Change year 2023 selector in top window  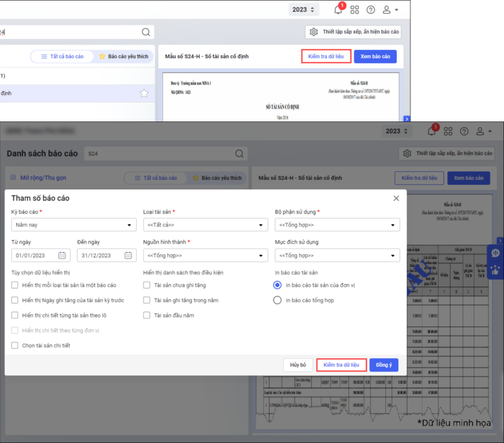[303, 9]
